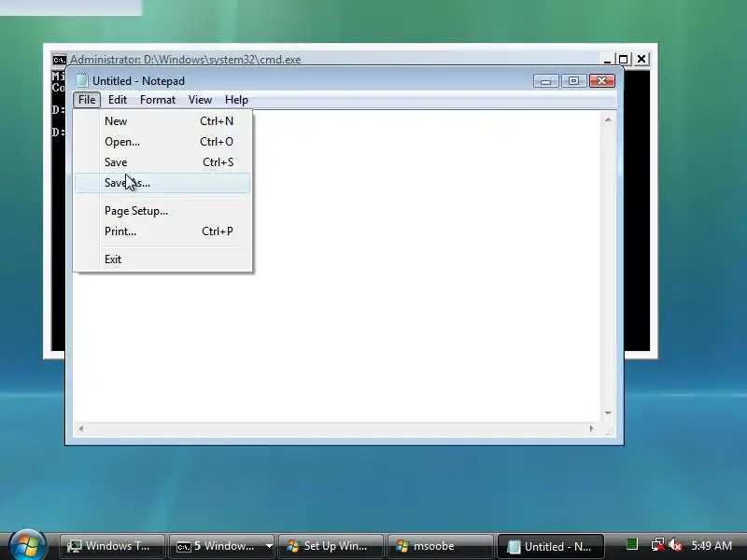Screen dimensions: 747x560
Task: Switch to Set Up Win... taskbar button
Action: [x=331, y=546]
